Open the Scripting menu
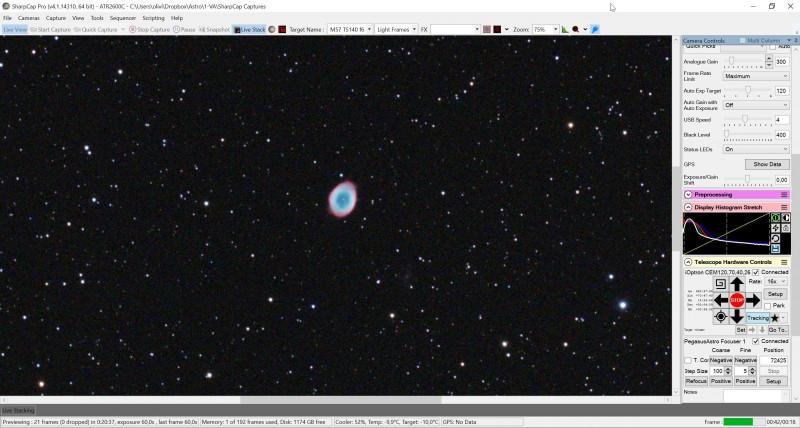The width and height of the screenshot is (800, 428). click(153, 18)
